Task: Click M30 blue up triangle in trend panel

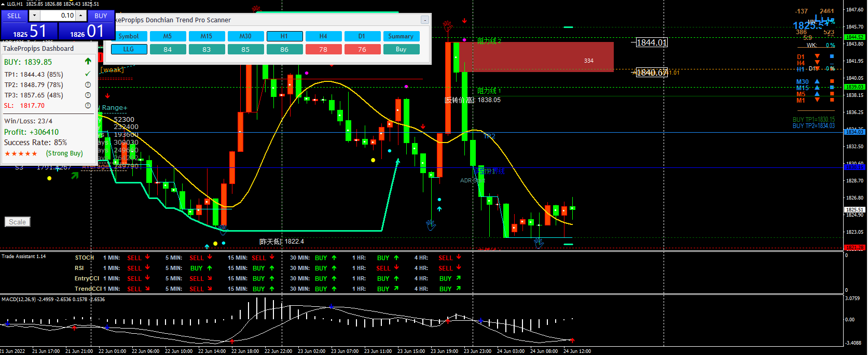Action: (x=817, y=81)
